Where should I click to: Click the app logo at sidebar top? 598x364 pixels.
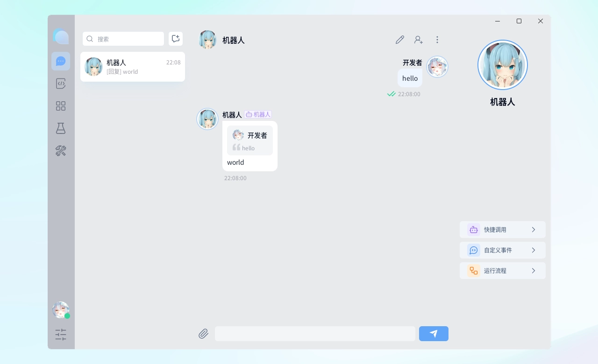tap(61, 36)
